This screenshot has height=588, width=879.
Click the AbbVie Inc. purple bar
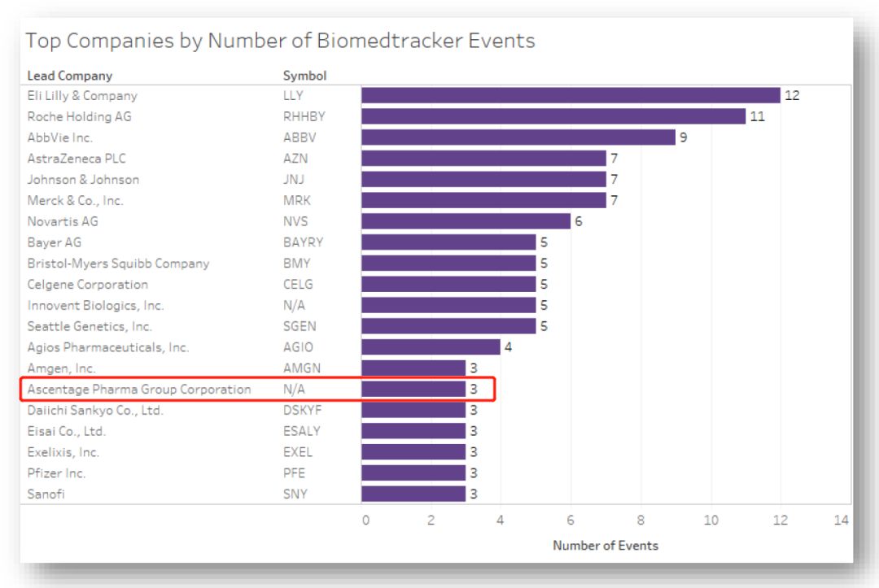pyautogui.click(x=518, y=137)
